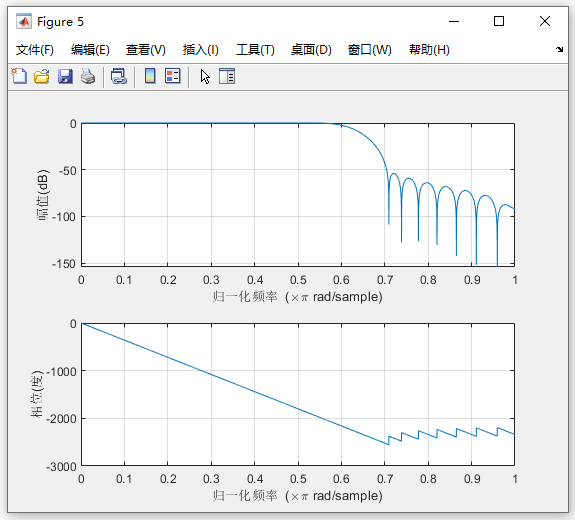The image size is (575, 520).
Task: Open the 窗口(W) menu
Action: (x=370, y=50)
